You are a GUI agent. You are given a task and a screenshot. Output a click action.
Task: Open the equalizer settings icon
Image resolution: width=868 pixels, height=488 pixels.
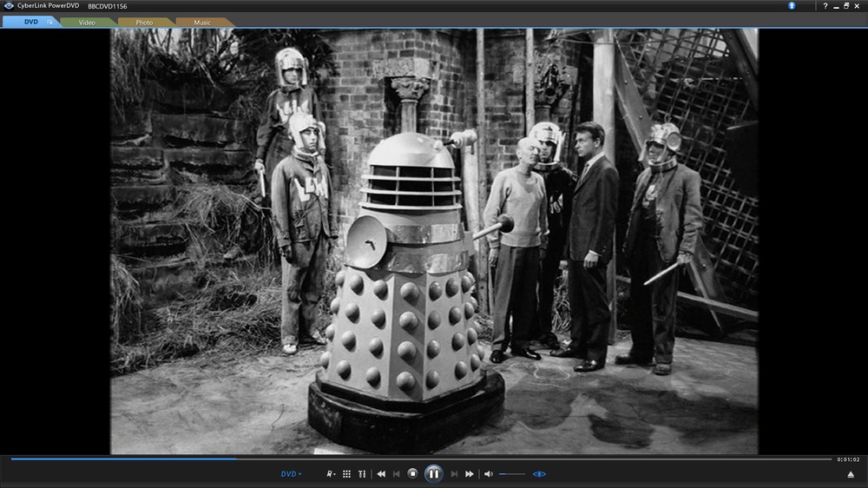pyautogui.click(x=362, y=474)
